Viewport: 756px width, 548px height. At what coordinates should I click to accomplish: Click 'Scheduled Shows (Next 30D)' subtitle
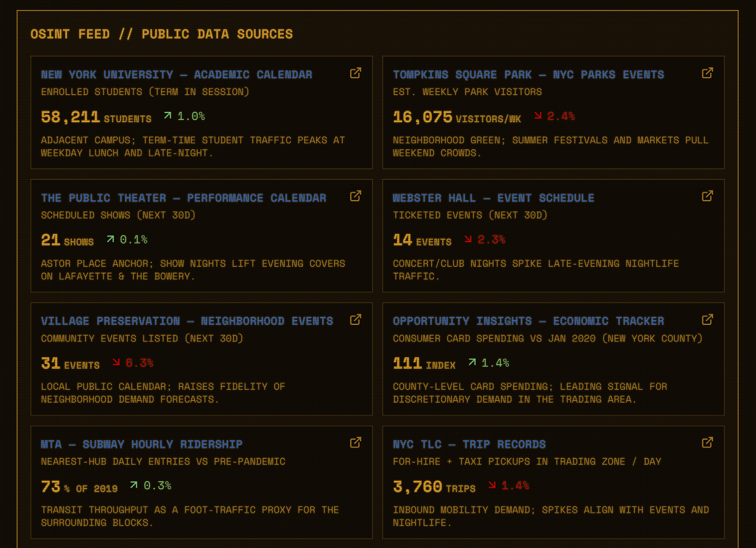coord(118,215)
